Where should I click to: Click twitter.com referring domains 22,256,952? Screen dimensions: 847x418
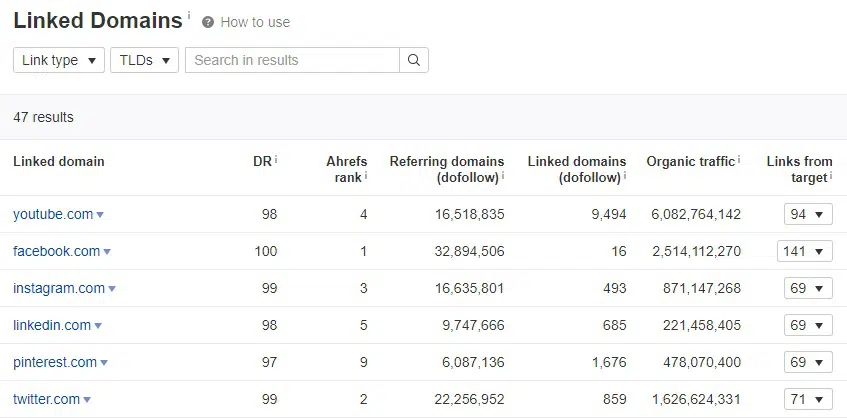(x=469, y=399)
